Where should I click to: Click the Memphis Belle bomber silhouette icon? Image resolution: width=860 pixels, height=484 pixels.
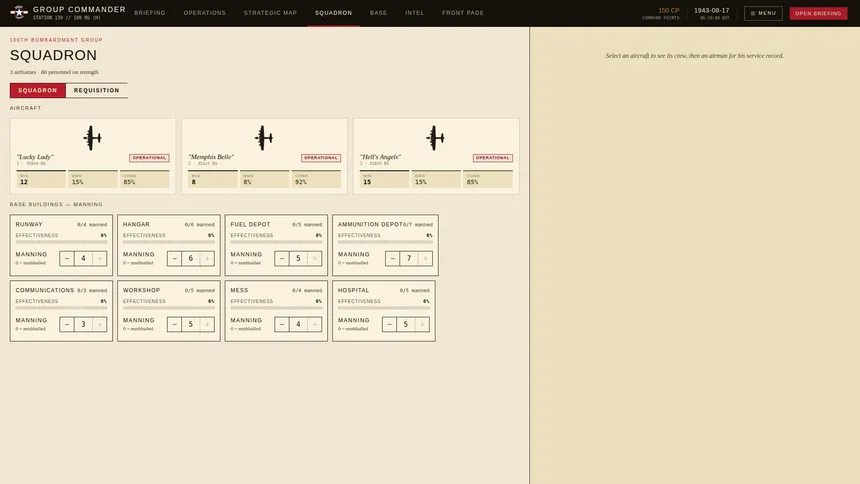coord(264,138)
